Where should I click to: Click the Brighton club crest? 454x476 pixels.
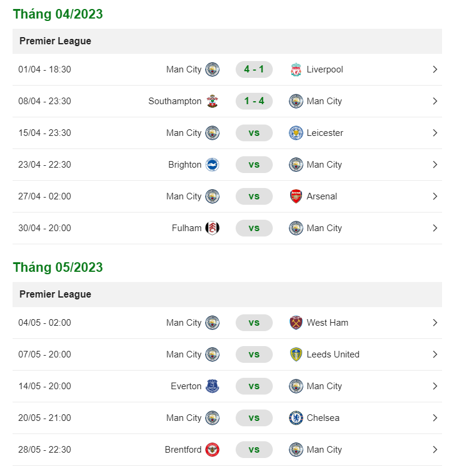click(212, 165)
